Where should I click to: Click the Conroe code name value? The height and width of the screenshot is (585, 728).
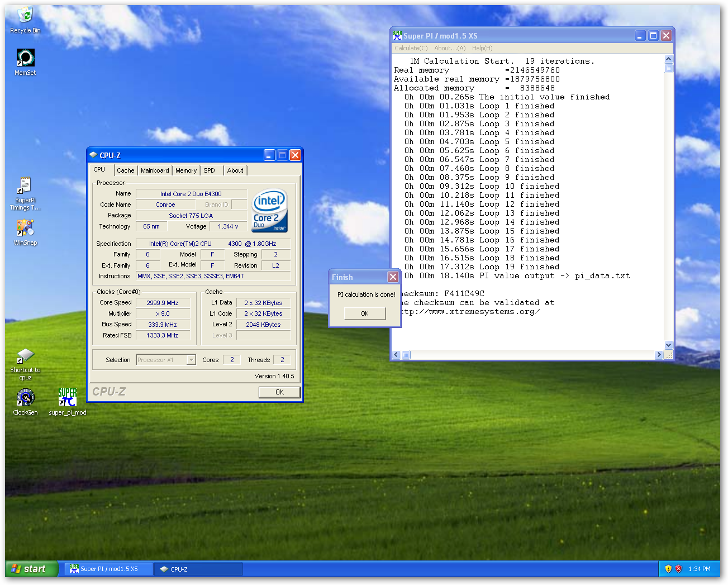[x=165, y=204]
